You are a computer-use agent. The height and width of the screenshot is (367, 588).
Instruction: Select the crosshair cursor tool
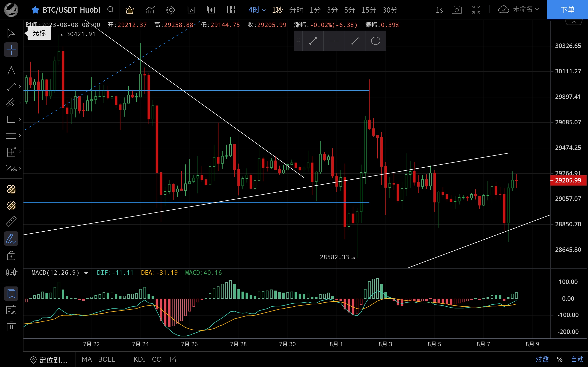point(11,50)
